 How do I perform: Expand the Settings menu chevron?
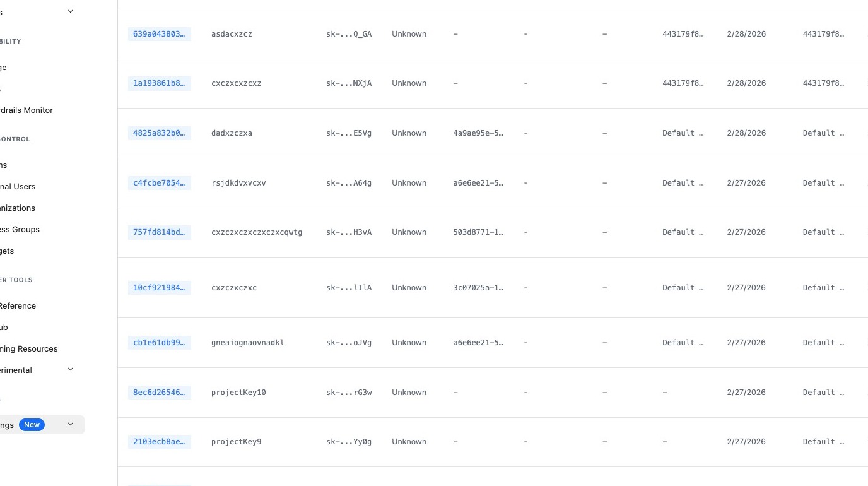coord(71,424)
